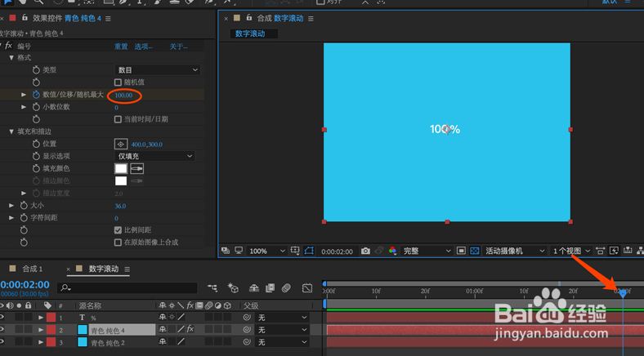
Task: Take a snapshot with camera icon
Action: coord(365,251)
